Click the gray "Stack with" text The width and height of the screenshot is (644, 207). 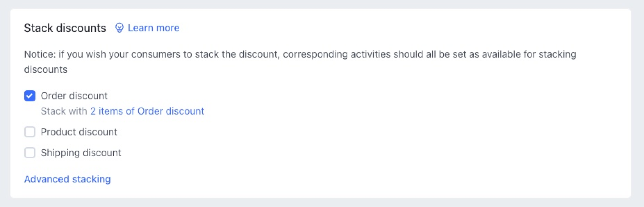64,111
